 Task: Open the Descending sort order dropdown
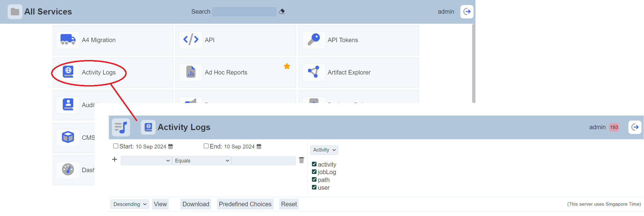point(130,204)
